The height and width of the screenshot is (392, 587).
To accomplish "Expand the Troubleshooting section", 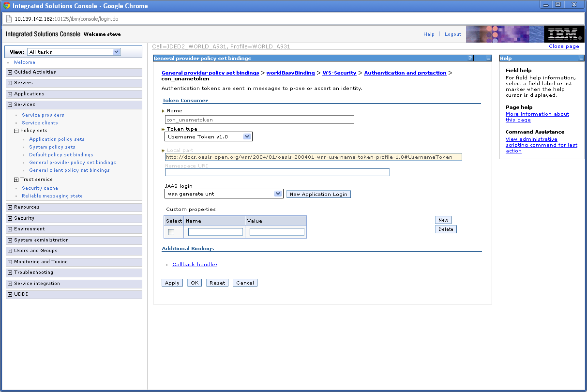I will 10,272.
